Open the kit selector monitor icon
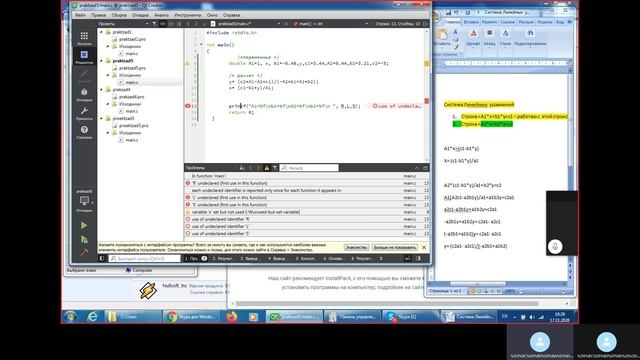Image resolution: width=640 pixels, height=360 pixels. (84, 201)
